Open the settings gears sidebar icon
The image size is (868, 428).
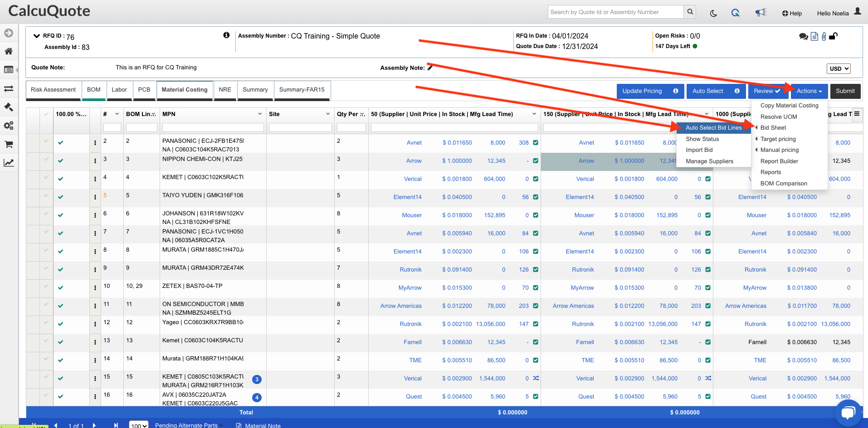[9, 126]
